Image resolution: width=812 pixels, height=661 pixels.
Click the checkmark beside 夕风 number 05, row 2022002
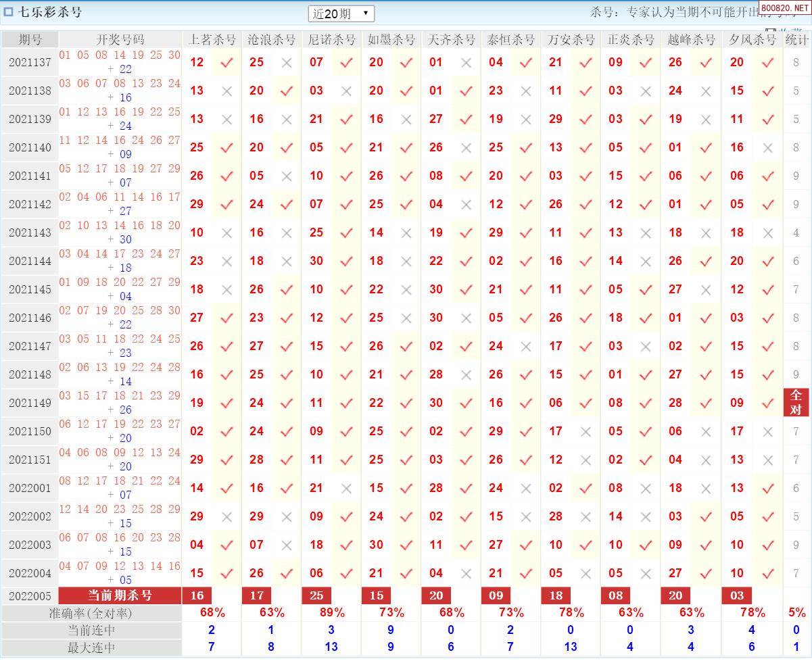767,516
